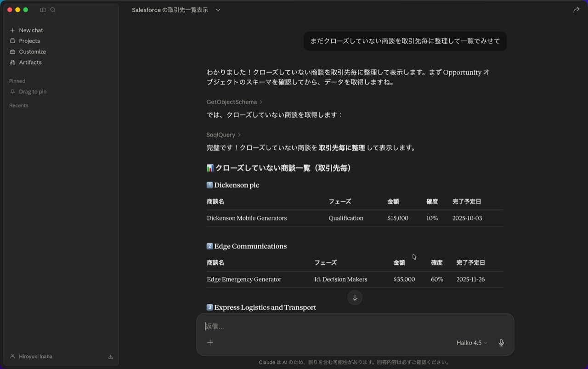This screenshot has height=369, width=588.
Task: Click the download icon beside the username
Action: 110,357
